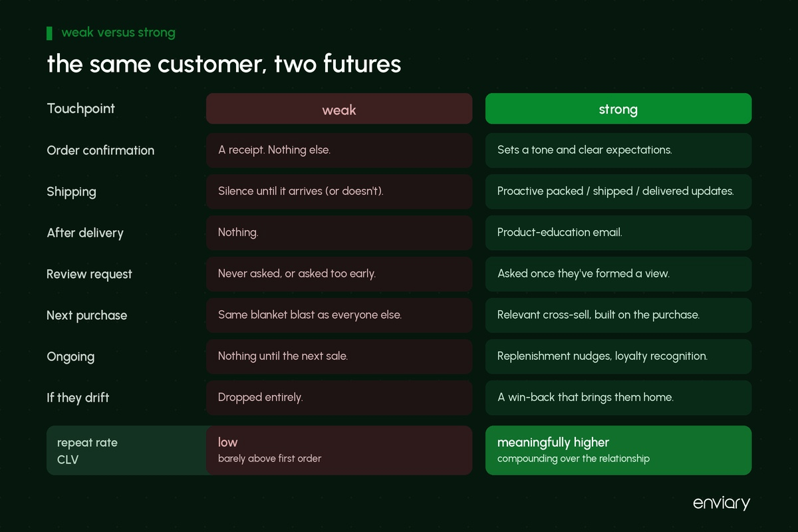Click 'Asked once they've formed a view' cell
Viewport: 798px width, 532px height.
tap(618, 274)
